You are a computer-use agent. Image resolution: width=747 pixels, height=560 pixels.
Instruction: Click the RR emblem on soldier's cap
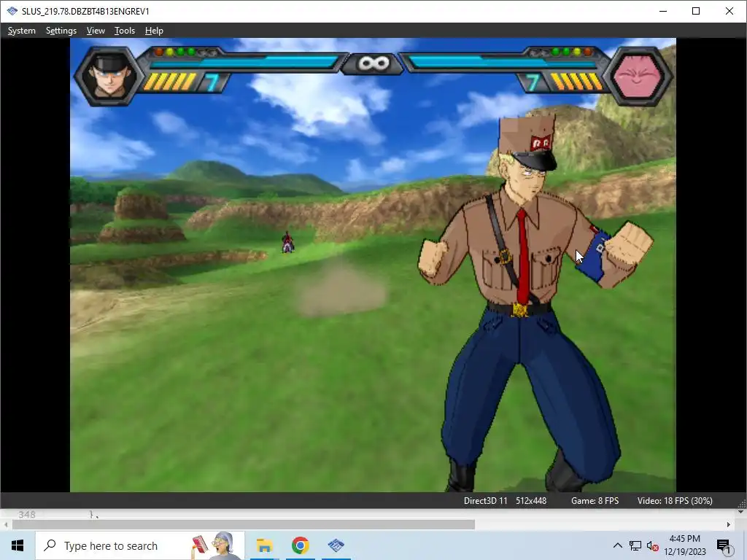point(540,142)
